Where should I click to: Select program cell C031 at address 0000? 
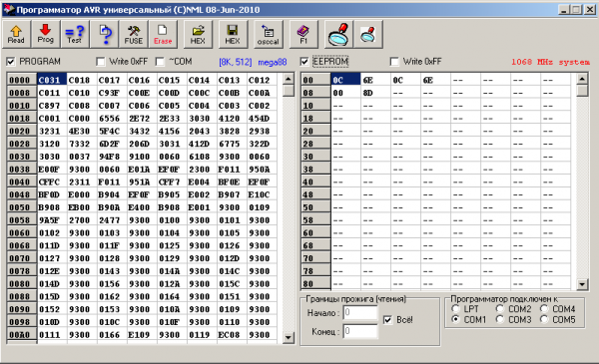(x=52, y=80)
